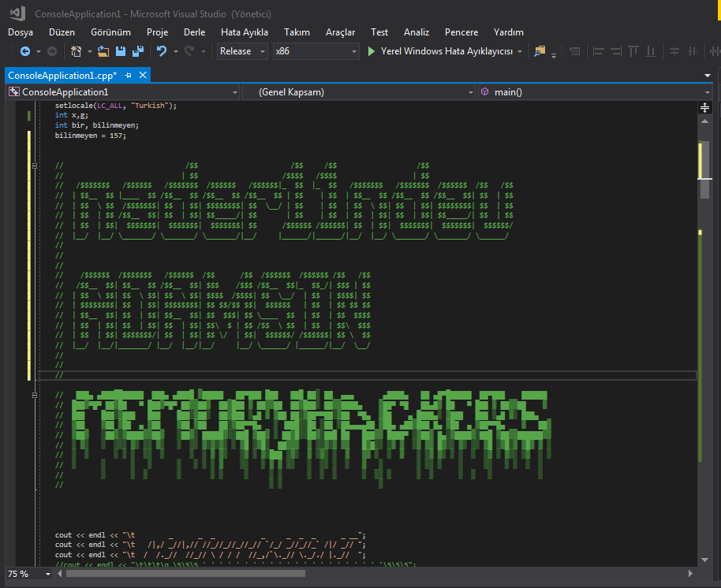Select the ConsoleApplication1.cpp* document tab

[x=62, y=76]
